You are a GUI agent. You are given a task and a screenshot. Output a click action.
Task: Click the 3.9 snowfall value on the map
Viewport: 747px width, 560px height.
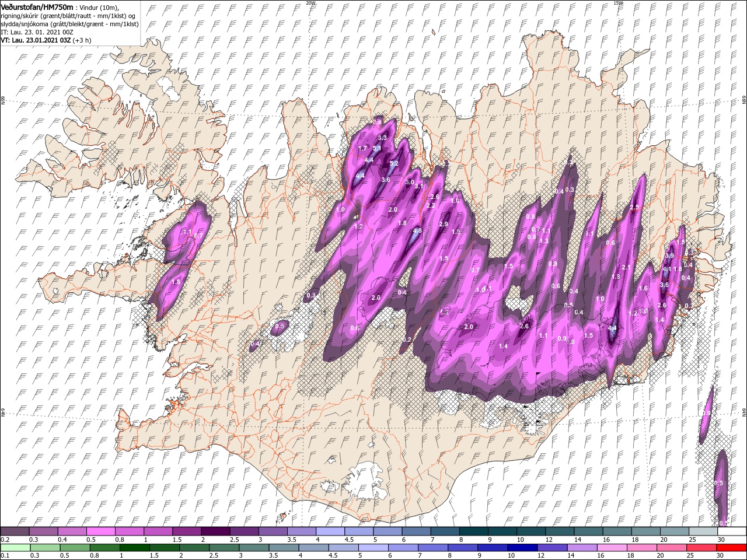670,256
